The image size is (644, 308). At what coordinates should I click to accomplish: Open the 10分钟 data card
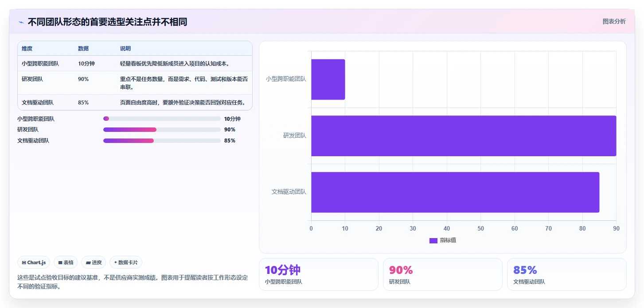(x=318, y=274)
